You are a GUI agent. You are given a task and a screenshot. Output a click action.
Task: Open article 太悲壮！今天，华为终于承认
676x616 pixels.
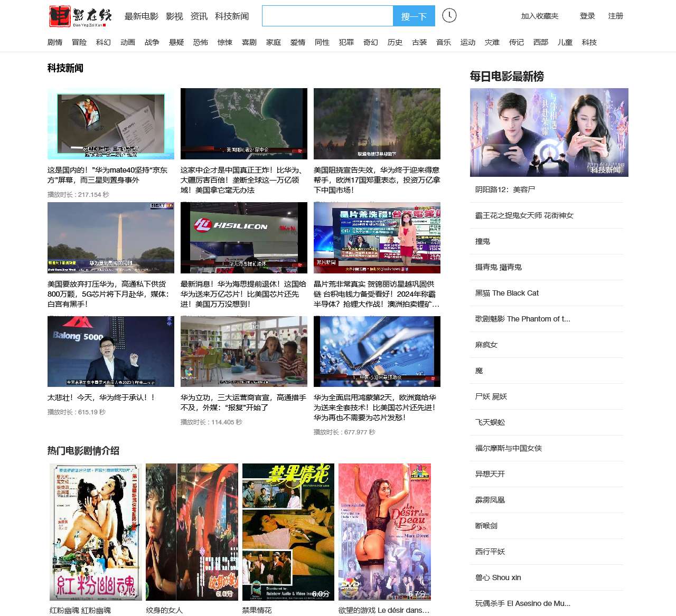coord(101,397)
